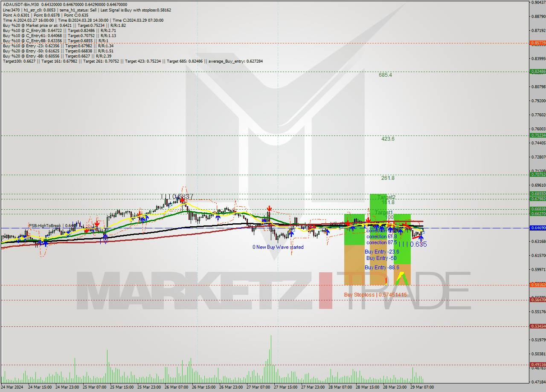Select the '26 Mar 23:00' time label

(231, 387)
